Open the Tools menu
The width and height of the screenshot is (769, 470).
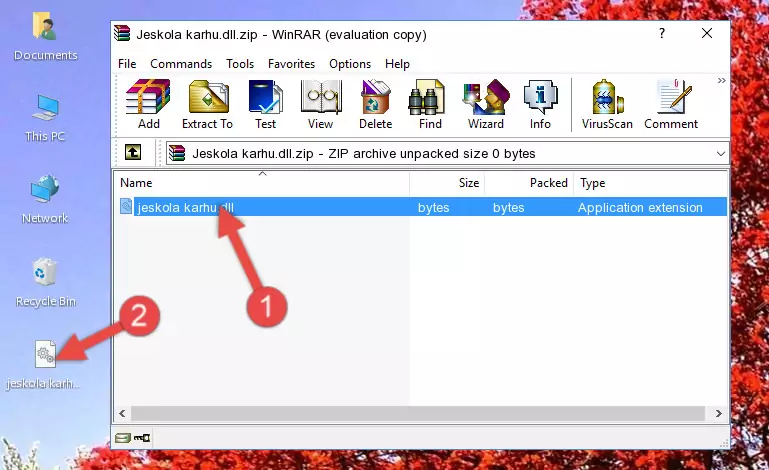coord(240,64)
